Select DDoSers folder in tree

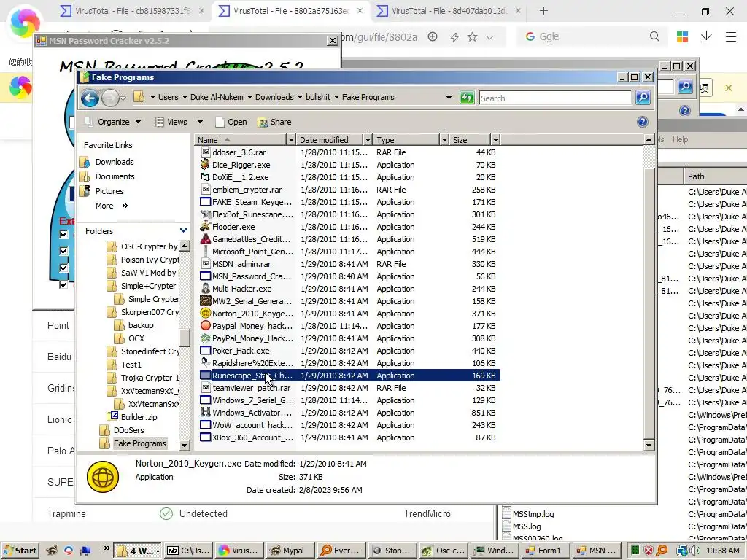point(128,430)
